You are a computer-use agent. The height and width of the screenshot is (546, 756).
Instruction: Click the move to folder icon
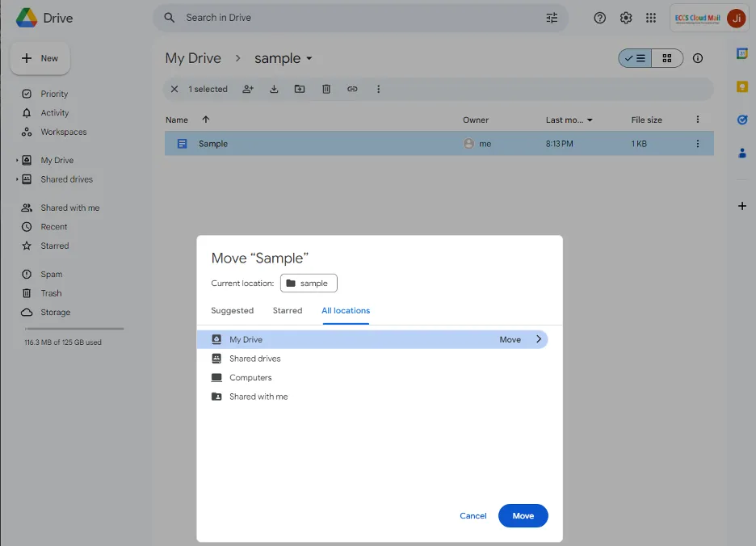pyautogui.click(x=300, y=89)
